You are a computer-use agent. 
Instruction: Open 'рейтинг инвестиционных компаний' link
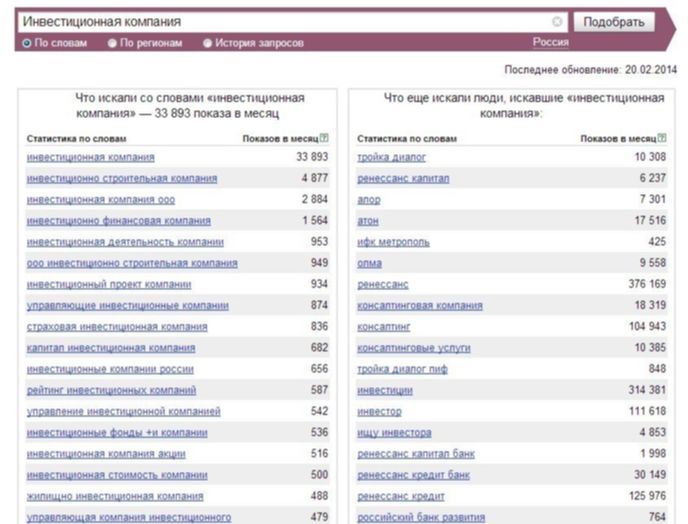(111, 390)
